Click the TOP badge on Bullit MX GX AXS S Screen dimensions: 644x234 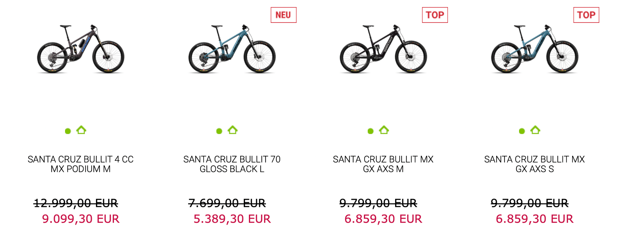[x=586, y=15]
